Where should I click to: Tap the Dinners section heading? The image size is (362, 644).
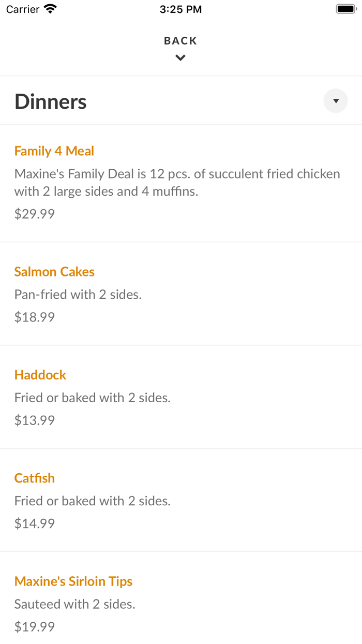[x=51, y=101]
